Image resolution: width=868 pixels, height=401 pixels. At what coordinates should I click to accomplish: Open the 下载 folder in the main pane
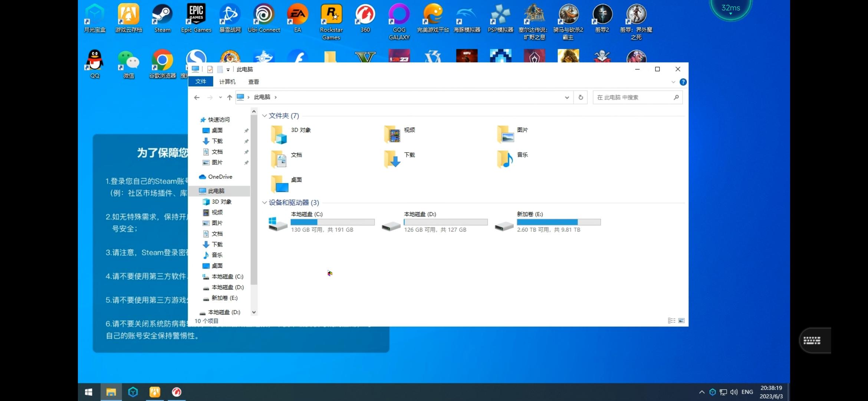point(400,159)
